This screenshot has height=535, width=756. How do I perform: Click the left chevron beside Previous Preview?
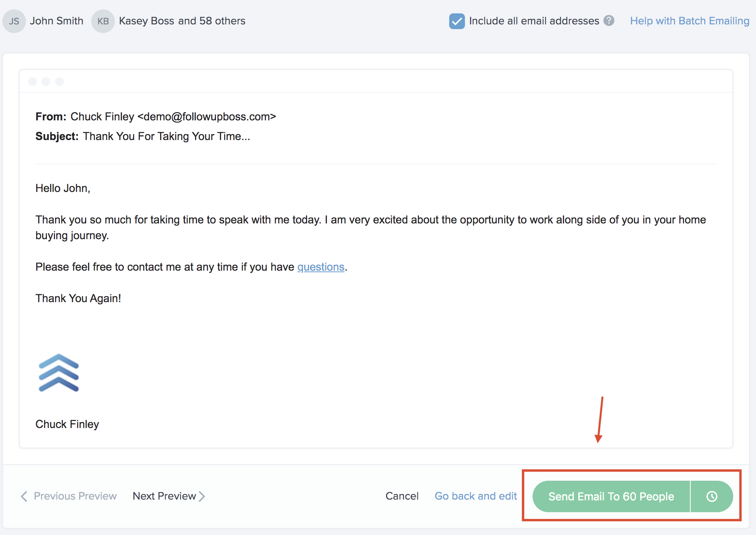pyautogui.click(x=24, y=496)
